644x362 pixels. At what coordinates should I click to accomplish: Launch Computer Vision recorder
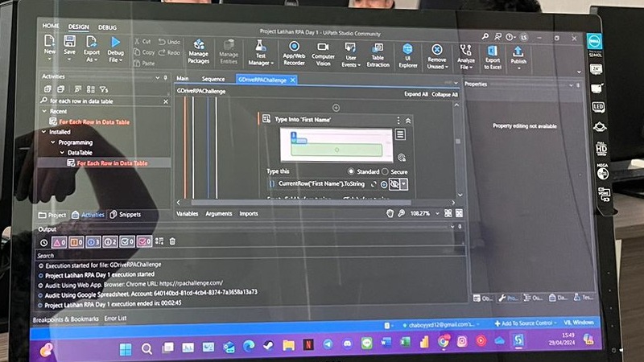pyautogui.click(x=324, y=54)
